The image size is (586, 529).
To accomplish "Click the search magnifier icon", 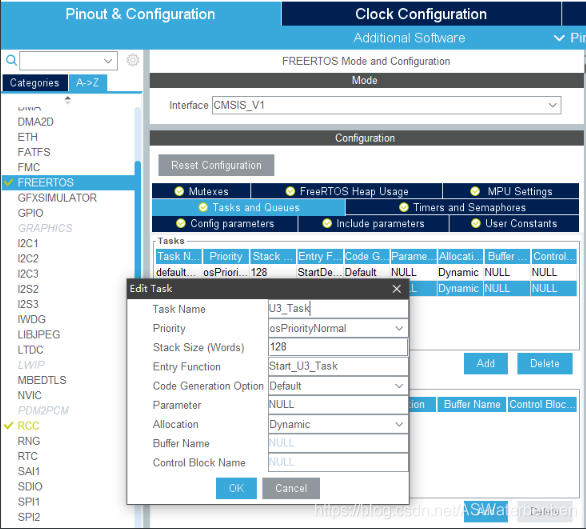I will [11, 60].
